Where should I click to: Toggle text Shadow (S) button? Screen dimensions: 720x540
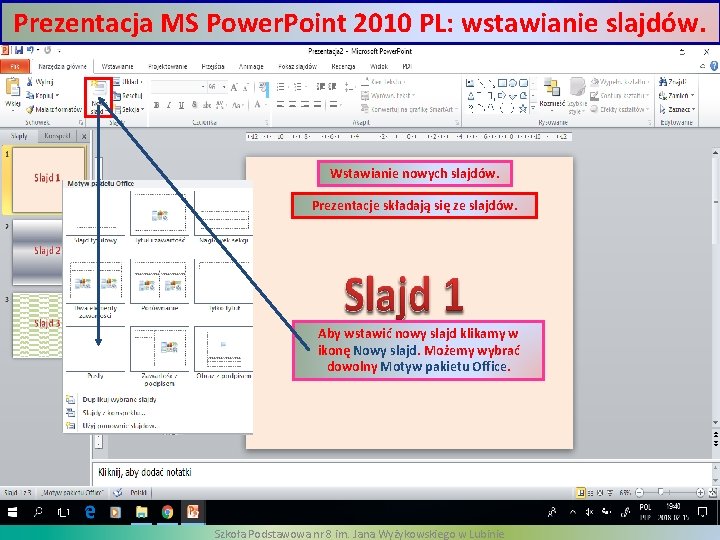[x=194, y=105]
